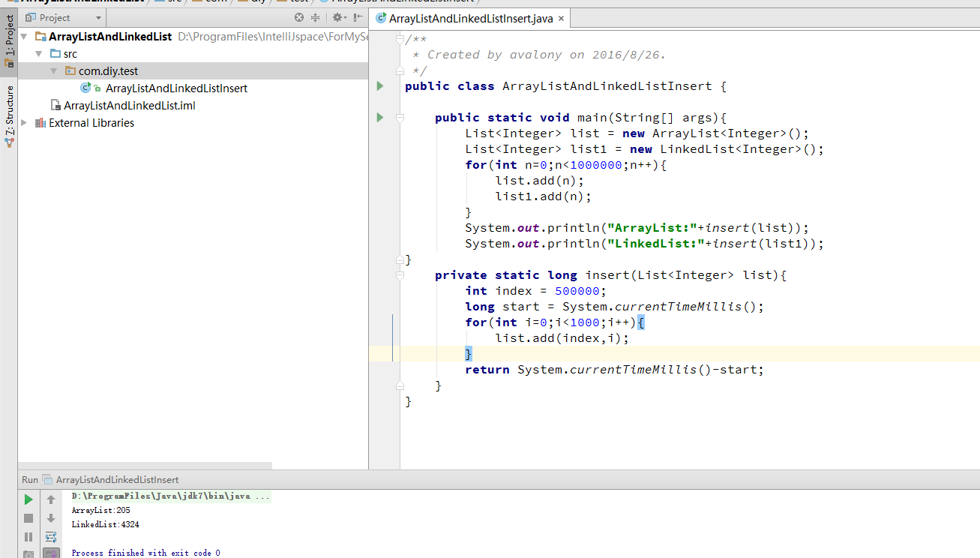Fold the main method using gutter fold marker
Screen dimensions: 980x558
[400, 118]
